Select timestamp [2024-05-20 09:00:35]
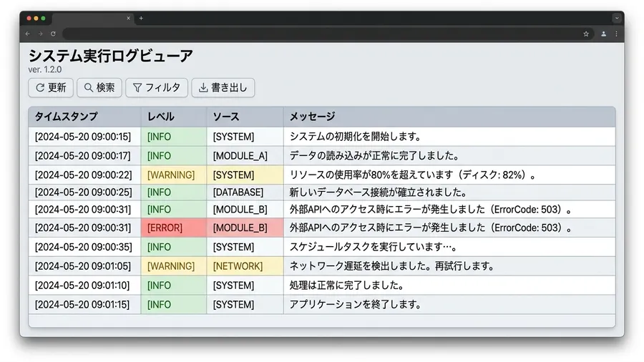Viewport: 644px width, 362px height. [x=84, y=247]
